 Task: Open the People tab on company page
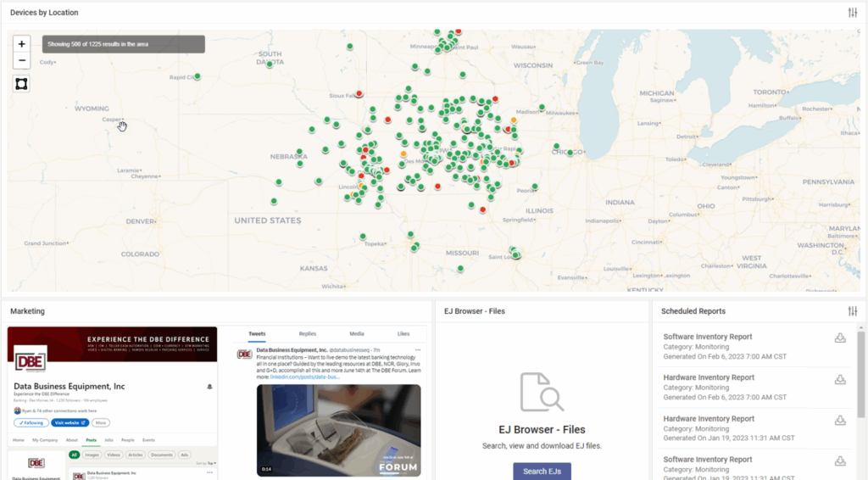coord(128,440)
